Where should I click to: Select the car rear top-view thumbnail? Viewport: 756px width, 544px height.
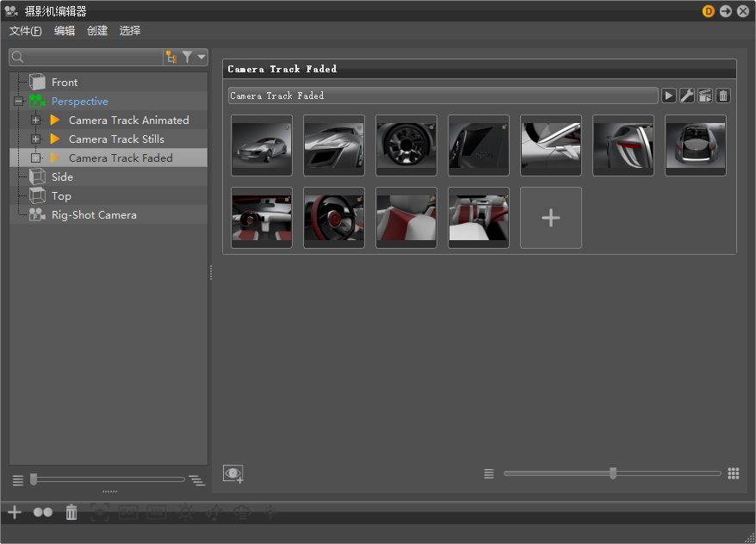(696, 145)
